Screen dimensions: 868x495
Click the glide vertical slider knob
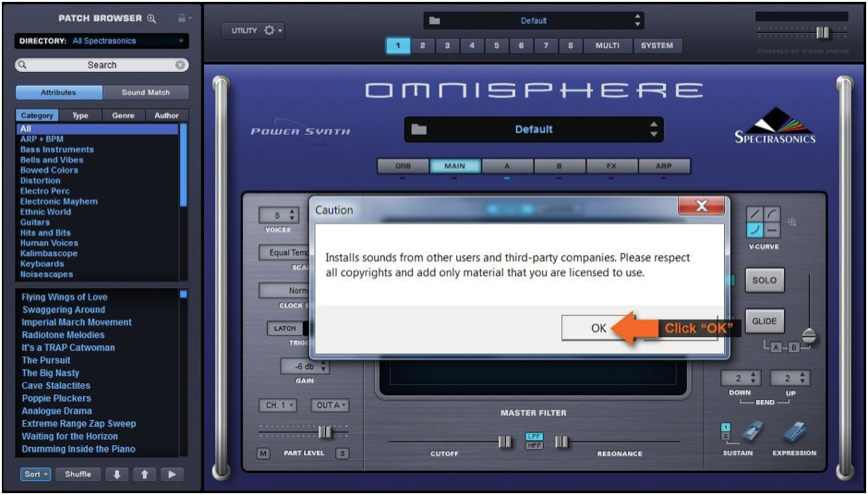(809, 335)
